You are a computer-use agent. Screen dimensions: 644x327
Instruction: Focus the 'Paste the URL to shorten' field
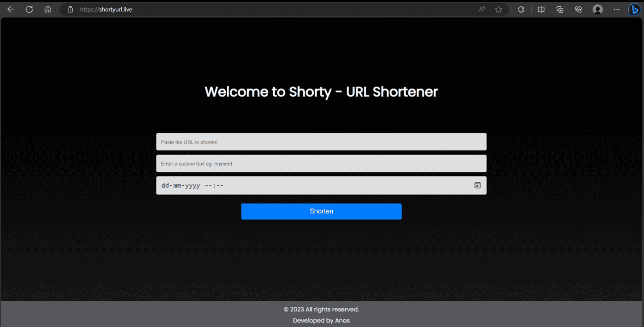pyautogui.click(x=321, y=142)
